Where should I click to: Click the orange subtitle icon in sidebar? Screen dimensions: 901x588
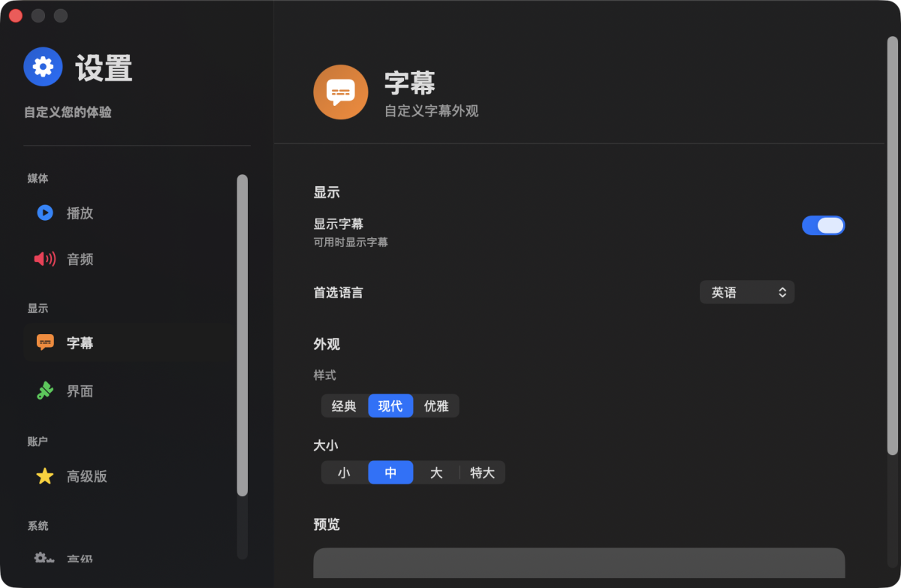[45, 343]
